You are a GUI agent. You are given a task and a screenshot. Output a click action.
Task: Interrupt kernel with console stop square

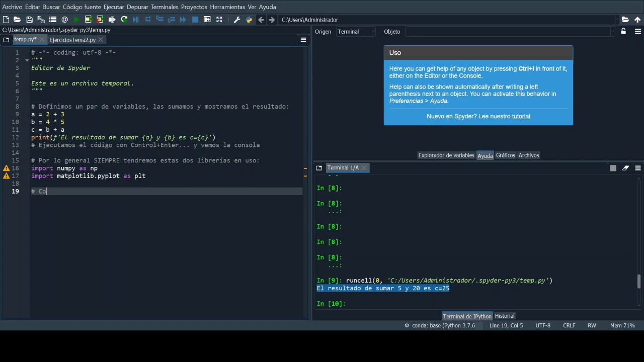click(613, 168)
